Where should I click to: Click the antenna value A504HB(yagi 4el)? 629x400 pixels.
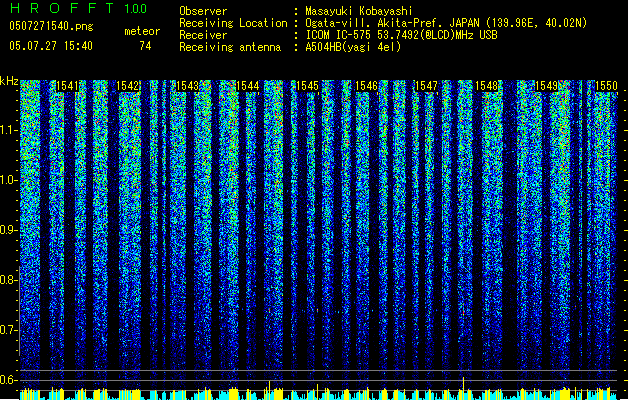353,47
